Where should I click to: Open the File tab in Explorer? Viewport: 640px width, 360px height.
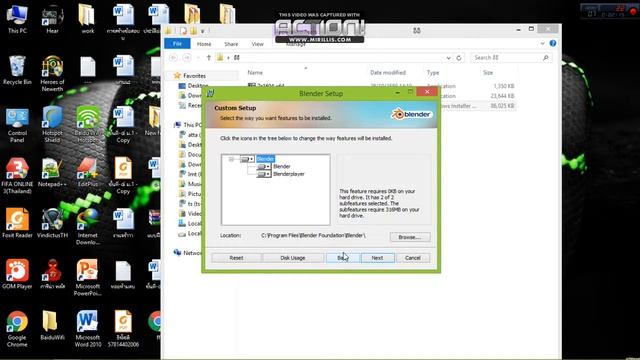click(x=177, y=44)
